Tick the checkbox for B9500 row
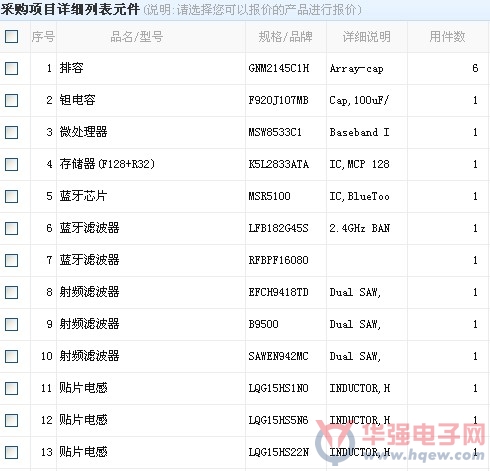 [x=11, y=324]
